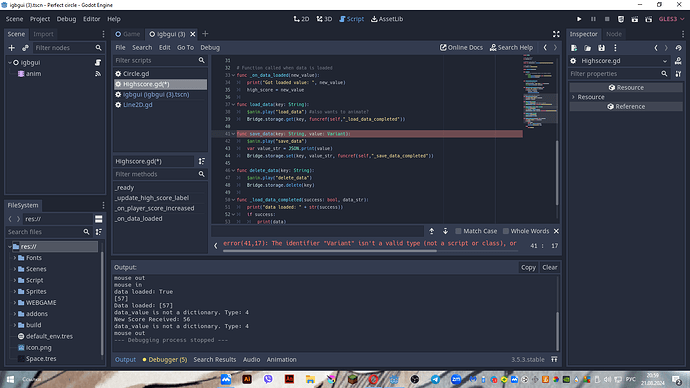Screen dimensions: 690x388
Task: Open script attached to igbgui node
Action: tap(98, 62)
